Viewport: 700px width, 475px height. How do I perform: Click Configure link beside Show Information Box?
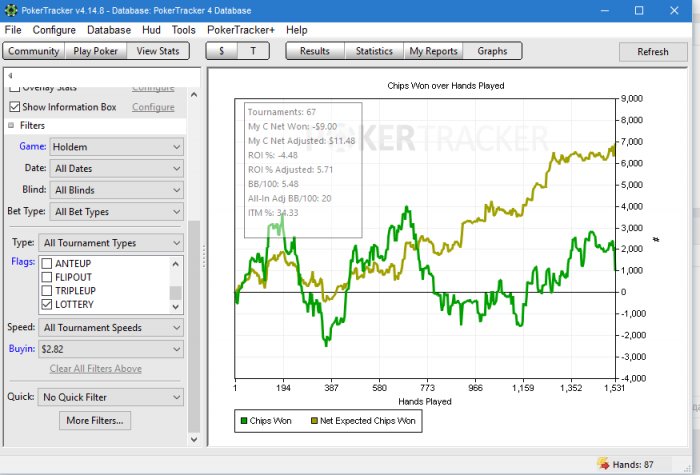(153, 107)
